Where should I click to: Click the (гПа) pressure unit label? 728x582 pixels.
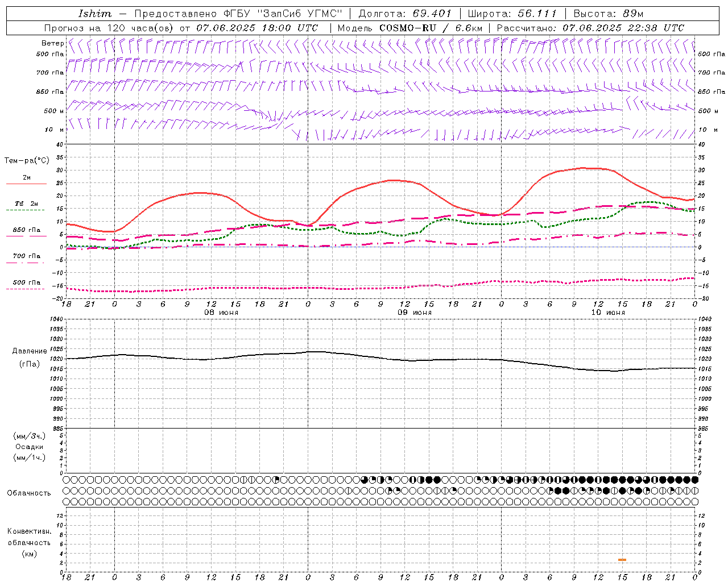(x=30, y=364)
